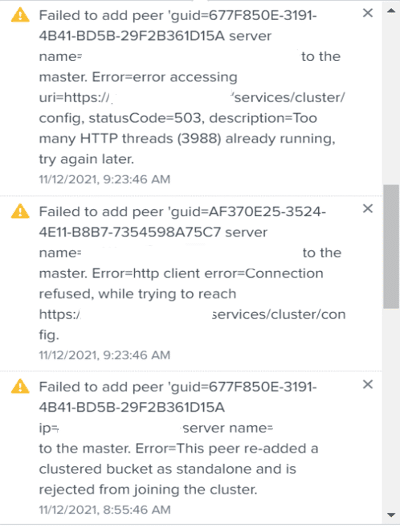The width and height of the screenshot is (400, 530).
Task: Click warning icon beside Connection refused message
Action: [20, 211]
